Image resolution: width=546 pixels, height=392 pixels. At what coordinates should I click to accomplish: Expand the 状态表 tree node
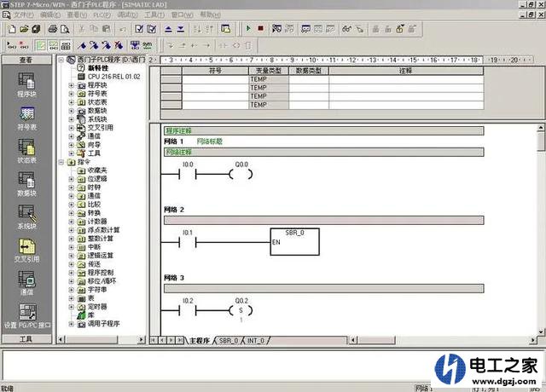coord(72,102)
